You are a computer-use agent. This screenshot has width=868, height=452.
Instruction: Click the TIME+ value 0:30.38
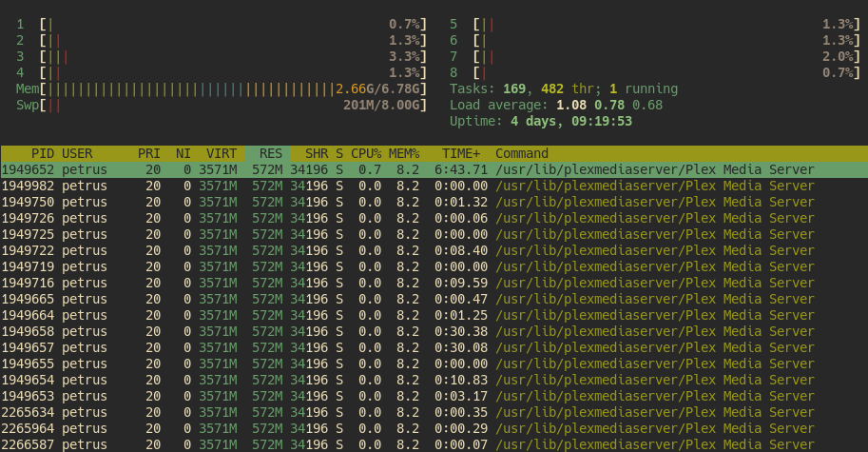[461, 331]
